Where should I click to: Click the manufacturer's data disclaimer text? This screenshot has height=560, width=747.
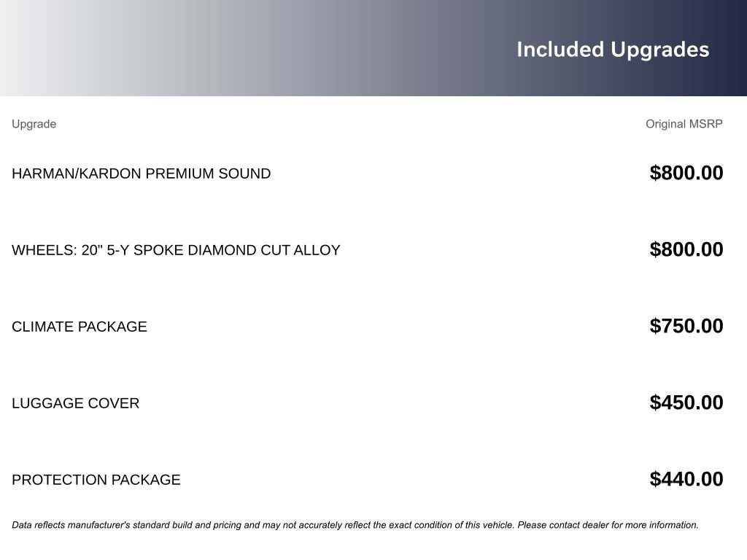pos(355,525)
